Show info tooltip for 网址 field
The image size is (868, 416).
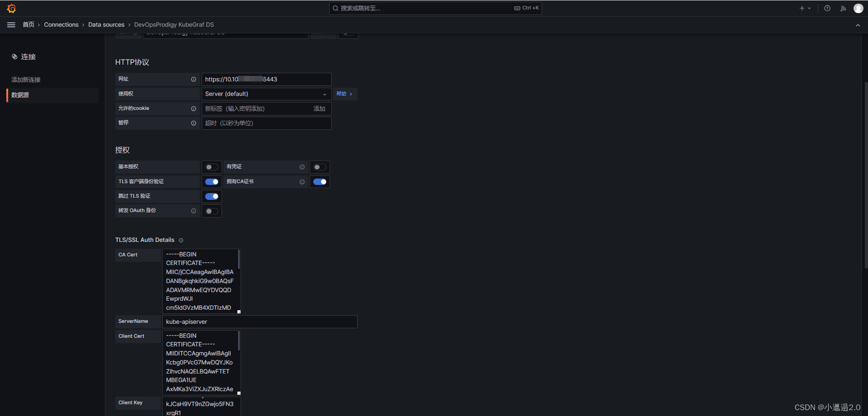coord(193,79)
